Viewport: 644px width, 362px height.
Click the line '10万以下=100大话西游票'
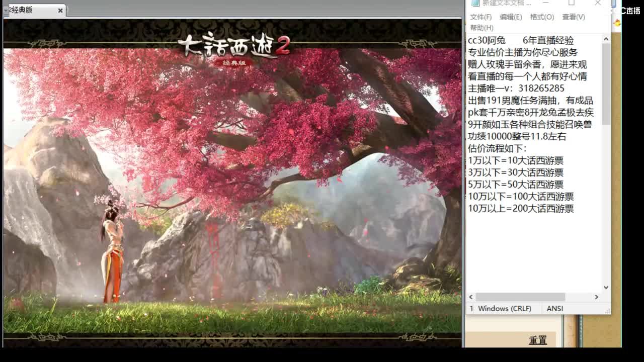click(521, 197)
